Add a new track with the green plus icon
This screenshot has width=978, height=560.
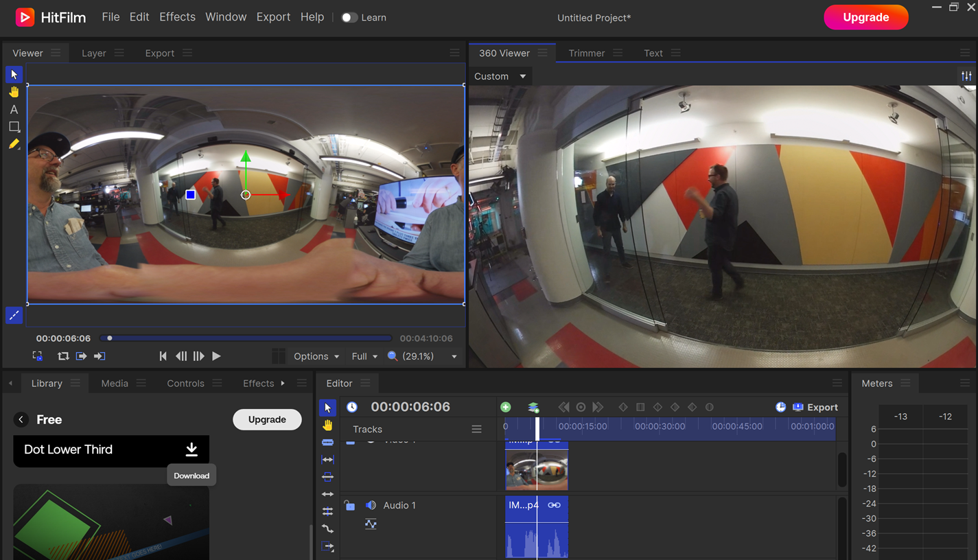(506, 407)
